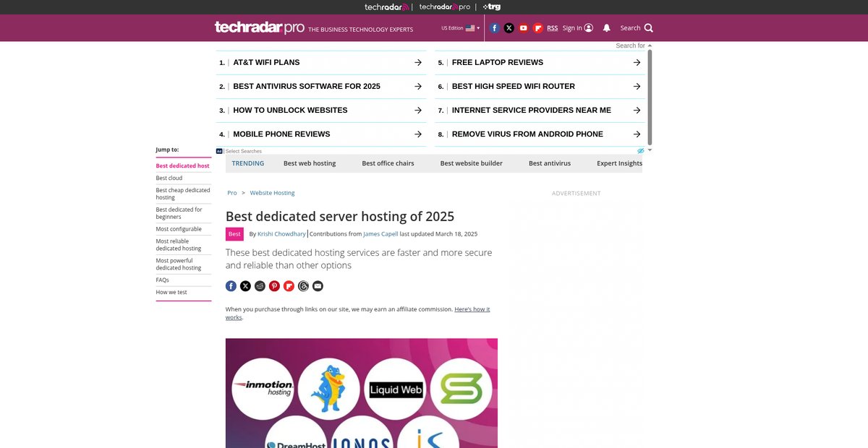Select Best office chairs trending tab
Image resolution: width=868 pixels, height=448 pixels.
coord(388,163)
